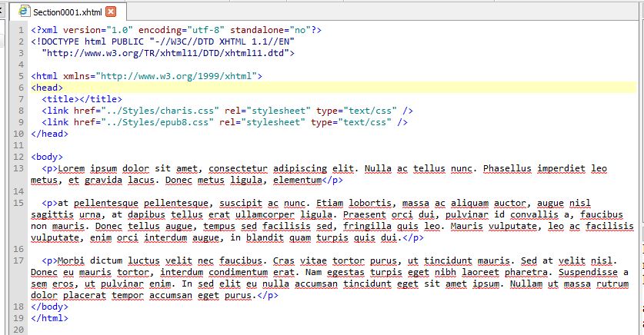Click the word "Suspendisse" in third paragraph
The height and width of the screenshot is (335, 644).
pyautogui.click(x=588, y=272)
